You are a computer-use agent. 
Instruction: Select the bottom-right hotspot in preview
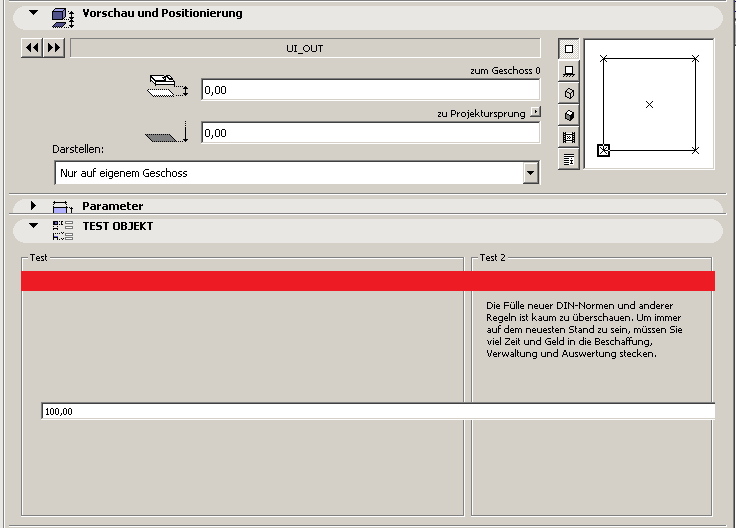[x=695, y=150]
